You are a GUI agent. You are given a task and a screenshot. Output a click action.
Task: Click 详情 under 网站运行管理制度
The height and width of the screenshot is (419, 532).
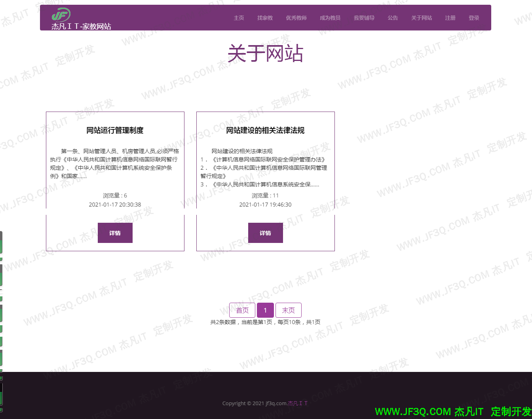coord(115,233)
